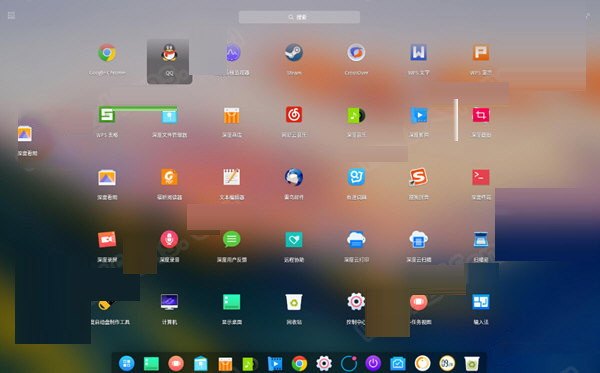The width and height of the screenshot is (600, 373).
Task: Click the launcher search field
Action: (x=299, y=17)
